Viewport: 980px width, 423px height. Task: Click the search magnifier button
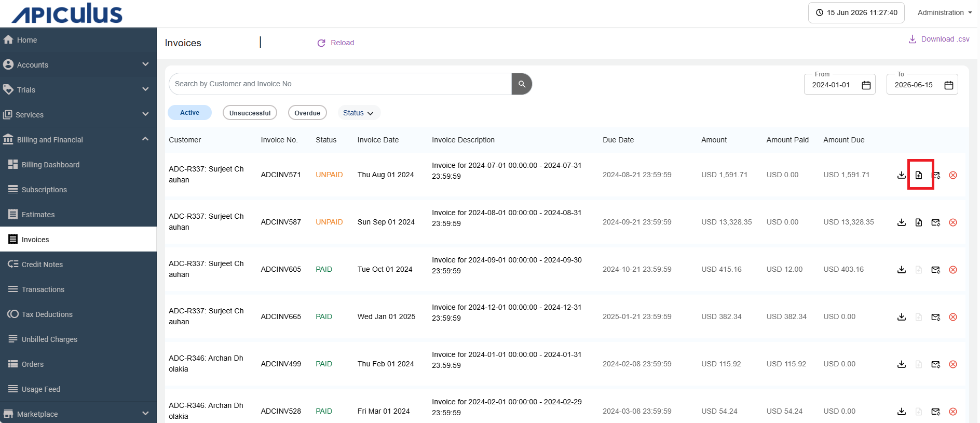tap(522, 84)
